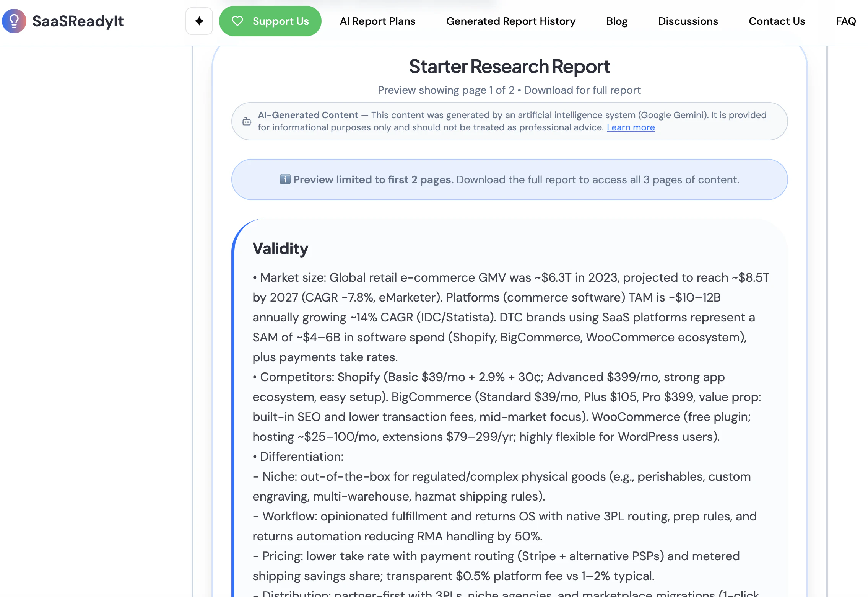Click the heart icon on Support Us

(237, 21)
